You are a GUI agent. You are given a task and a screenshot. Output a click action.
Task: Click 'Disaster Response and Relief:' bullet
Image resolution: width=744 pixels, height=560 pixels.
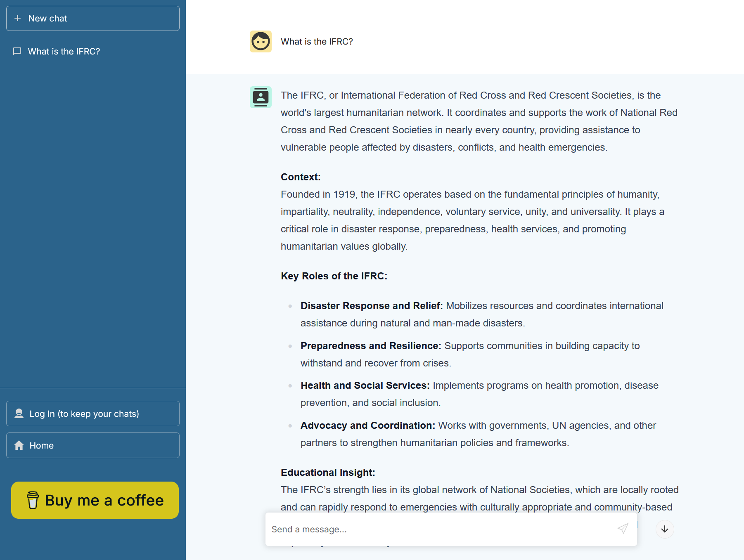372,306
